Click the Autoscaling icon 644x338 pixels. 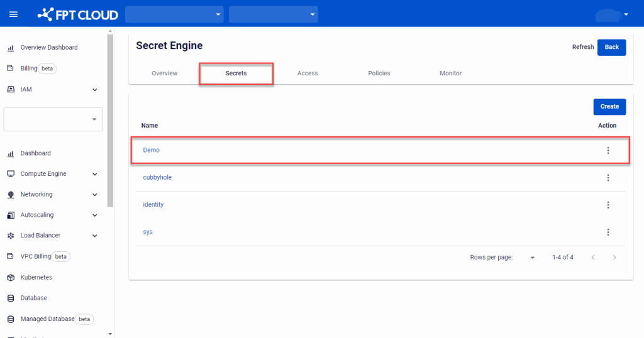11,215
